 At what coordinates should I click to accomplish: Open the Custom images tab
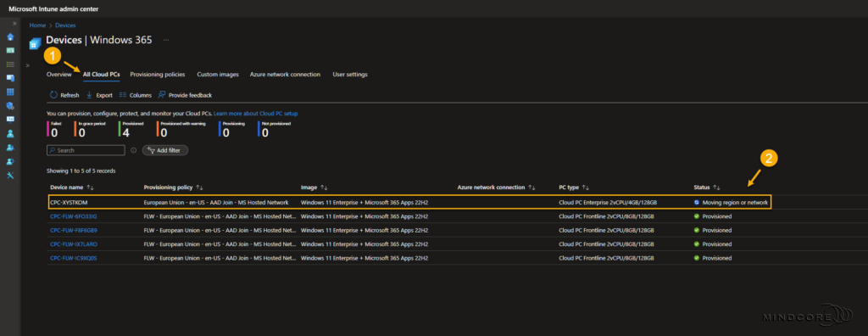click(218, 75)
